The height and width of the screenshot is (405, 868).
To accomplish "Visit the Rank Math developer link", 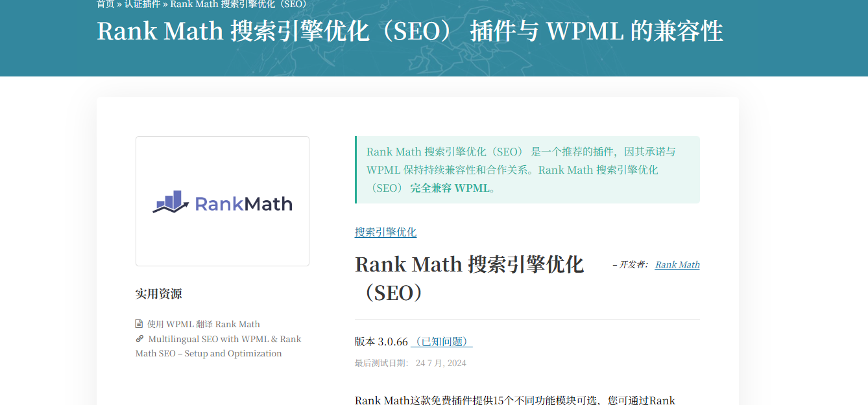I will (x=677, y=264).
